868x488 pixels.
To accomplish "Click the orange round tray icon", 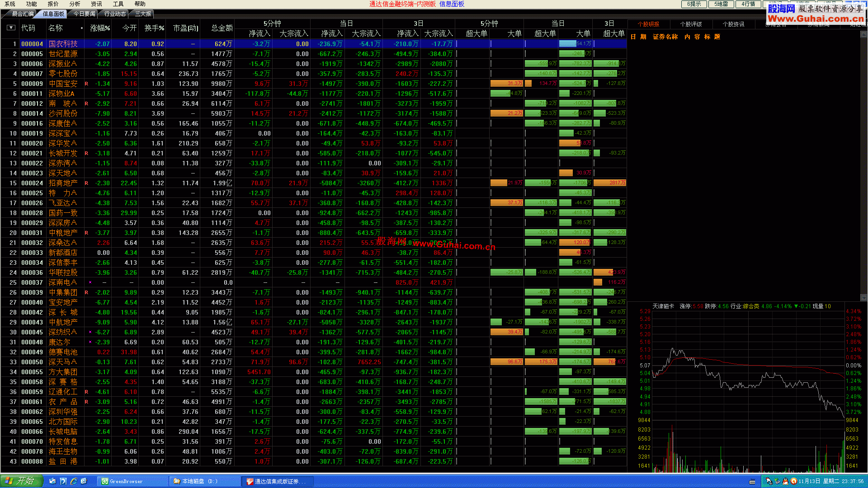I will click(793, 481).
